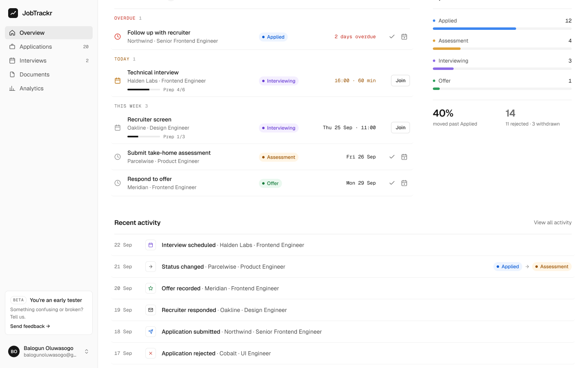Click the Offer badge on Respond to offer
588x368 pixels.
click(270, 183)
